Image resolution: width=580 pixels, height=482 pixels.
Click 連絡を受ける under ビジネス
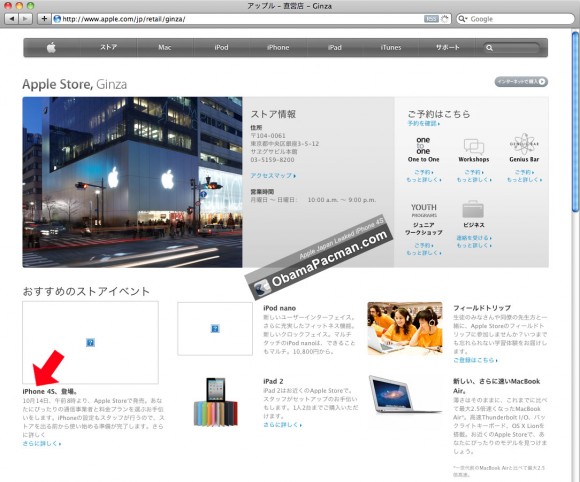(x=474, y=238)
